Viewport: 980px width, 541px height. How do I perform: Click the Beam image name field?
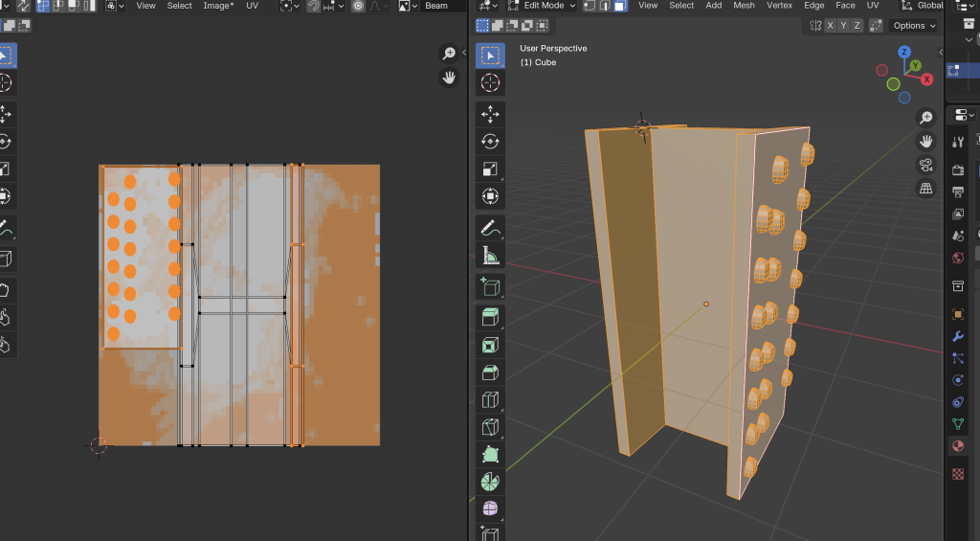[x=436, y=6]
